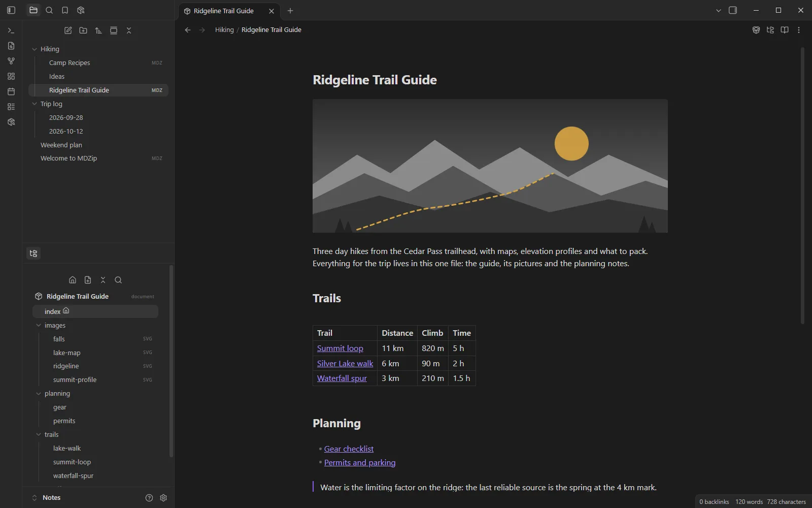
Task: Open the settings gear at the sidebar bottom
Action: click(x=163, y=498)
